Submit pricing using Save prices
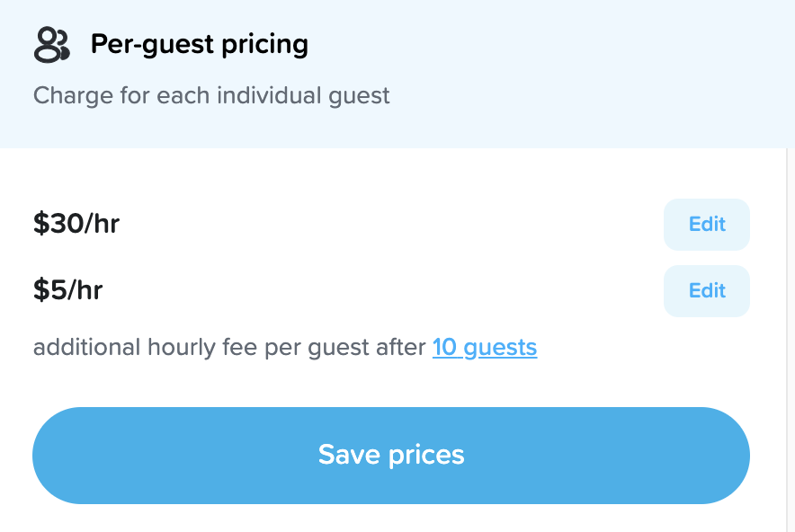Screen dimensions: 795x532 click(390, 455)
